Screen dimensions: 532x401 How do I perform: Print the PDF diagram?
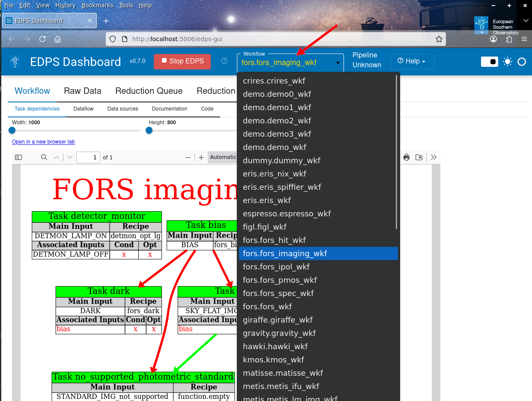point(406,157)
